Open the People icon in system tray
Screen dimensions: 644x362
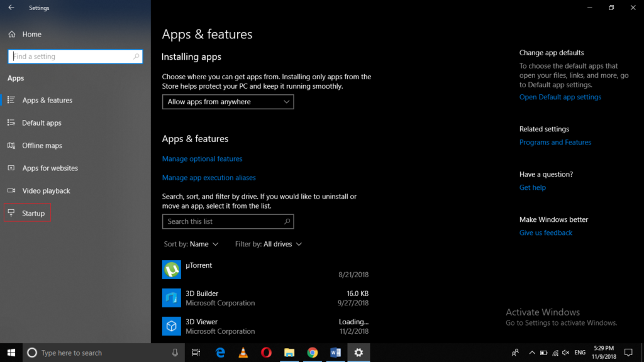[515, 353]
